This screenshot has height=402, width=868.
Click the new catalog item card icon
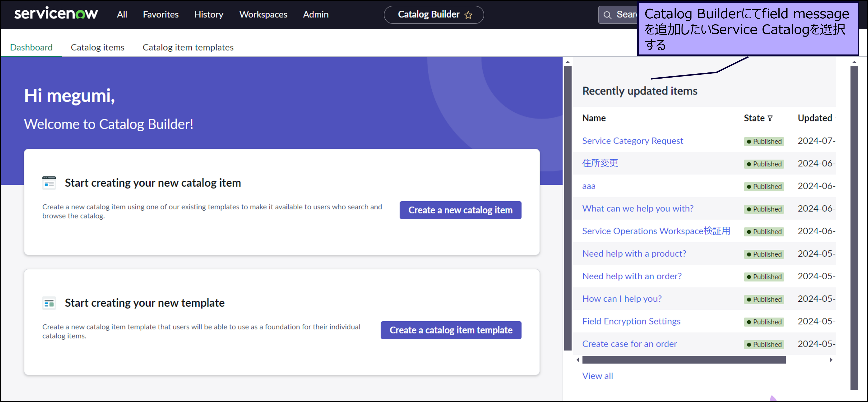[49, 183]
